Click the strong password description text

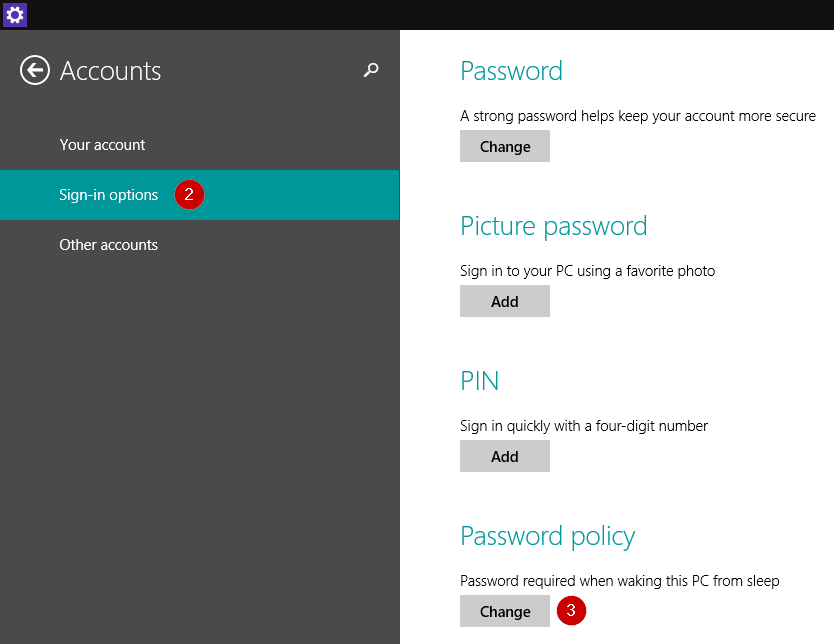(x=638, y=116)
